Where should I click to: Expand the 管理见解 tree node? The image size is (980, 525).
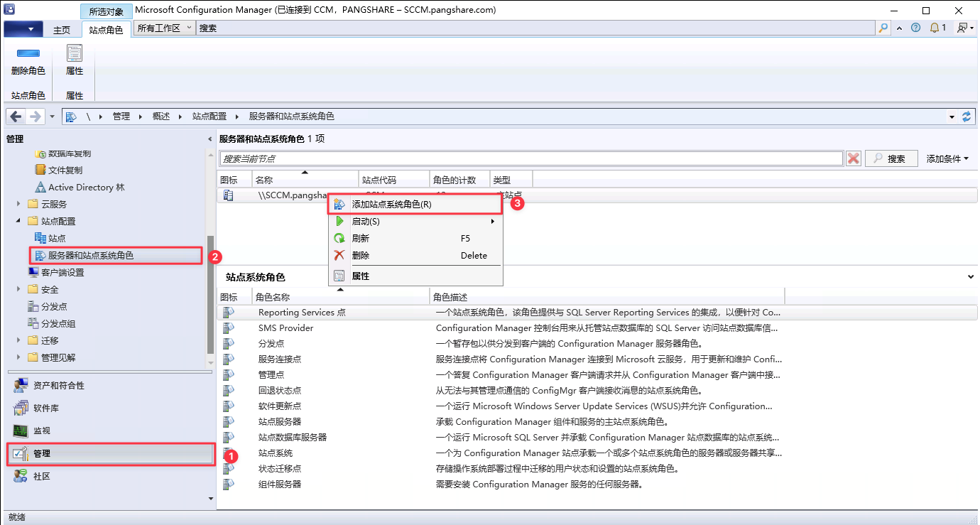click(x=18, y=357)
